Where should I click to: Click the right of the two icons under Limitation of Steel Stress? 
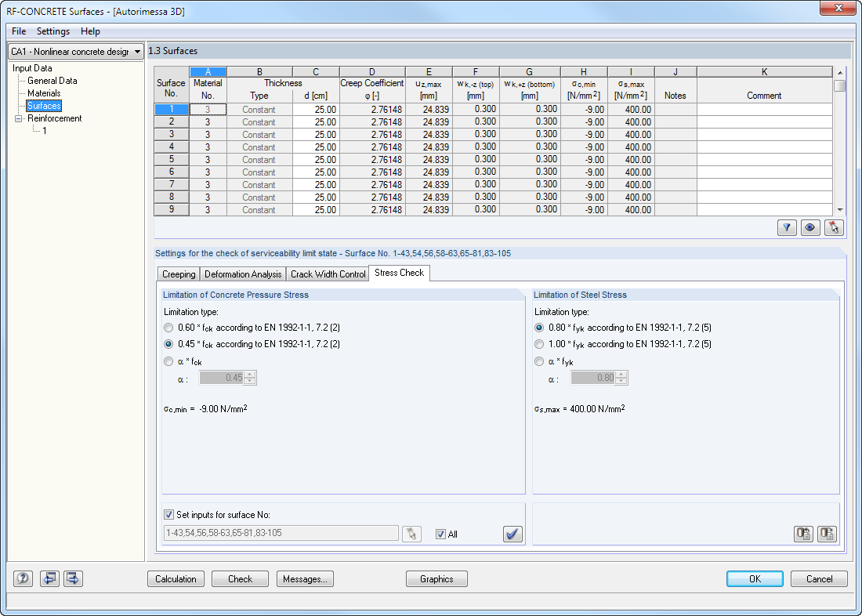tap(827, 534)
